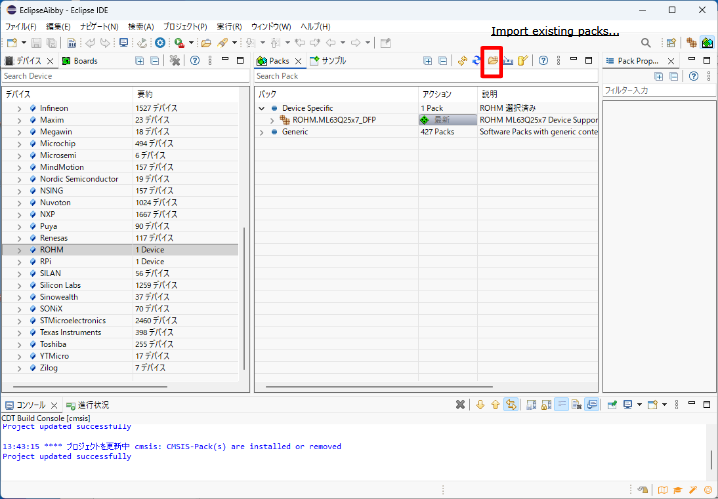Expand all items in the Packs view
Viewport: 718px width, 499px height.
click(427, 60)
